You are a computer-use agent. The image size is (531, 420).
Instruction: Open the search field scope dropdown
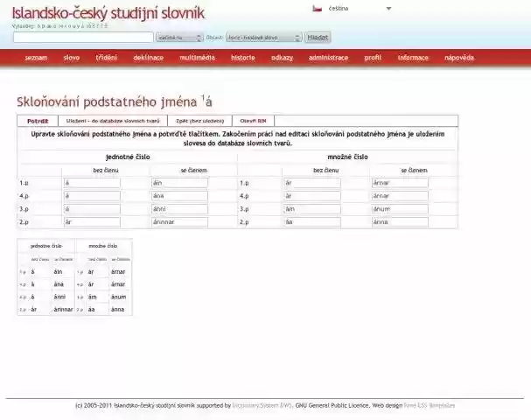[x=264, y=38]
